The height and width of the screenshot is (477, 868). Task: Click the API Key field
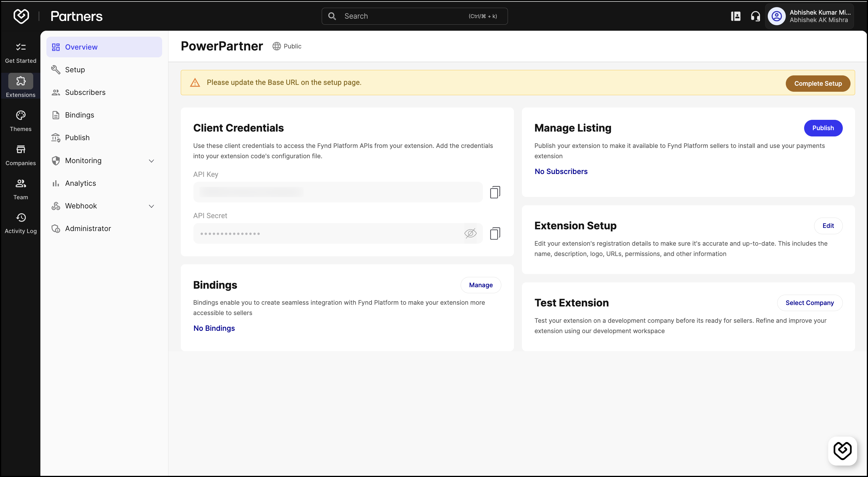coord(338,192)
